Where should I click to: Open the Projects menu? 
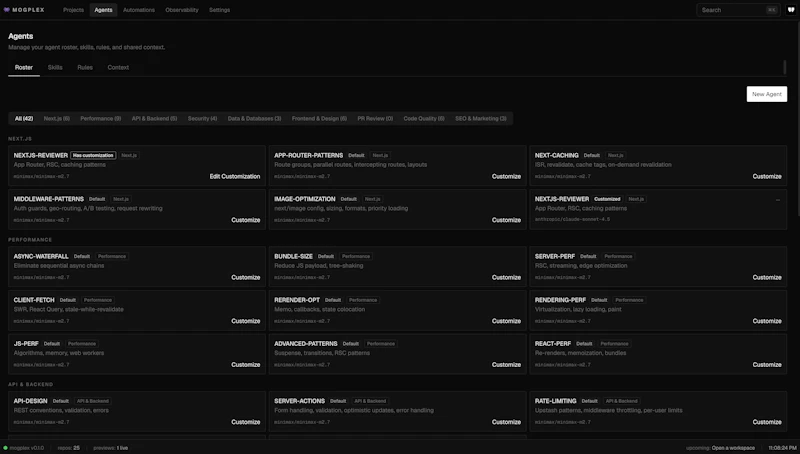pos(73,10)
